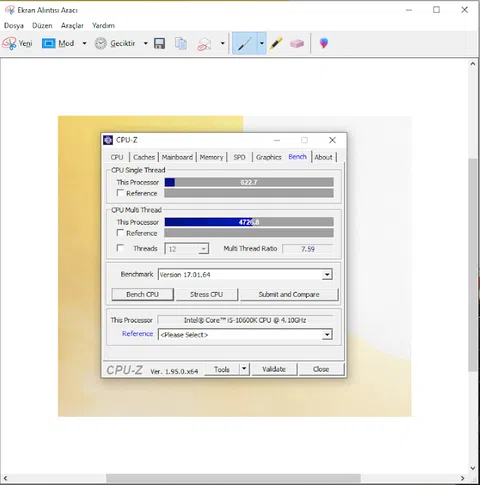Click the Single Thread This Processor bar 622.7
480x485 pixels.
[249, 182]
